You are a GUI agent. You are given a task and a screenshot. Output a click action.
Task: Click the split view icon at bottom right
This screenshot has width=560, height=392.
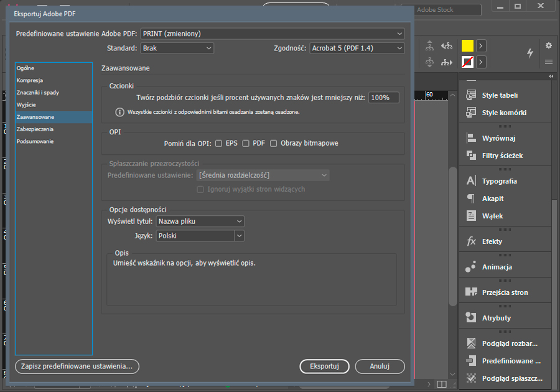[442, 384]
